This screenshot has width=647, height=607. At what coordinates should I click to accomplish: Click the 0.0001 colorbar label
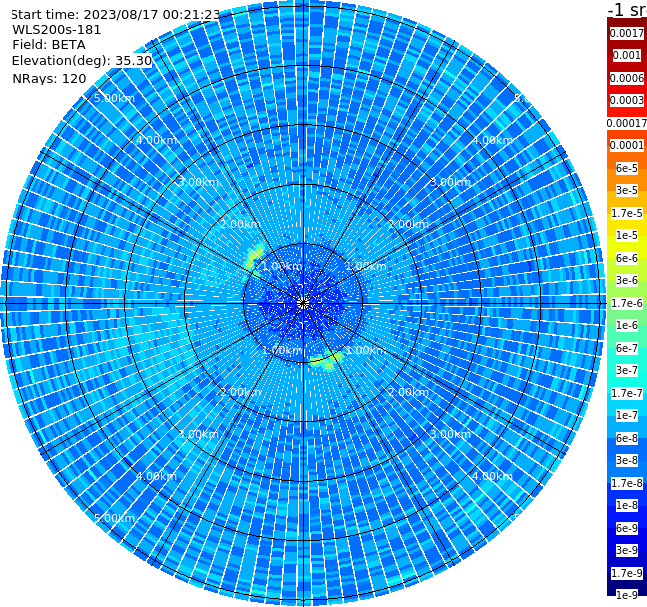tap(627, 145)
